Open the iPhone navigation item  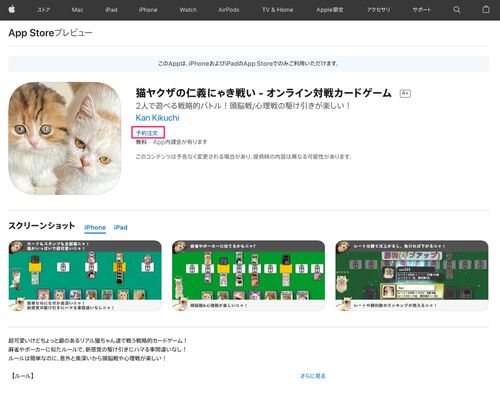(x=148, y=10)
